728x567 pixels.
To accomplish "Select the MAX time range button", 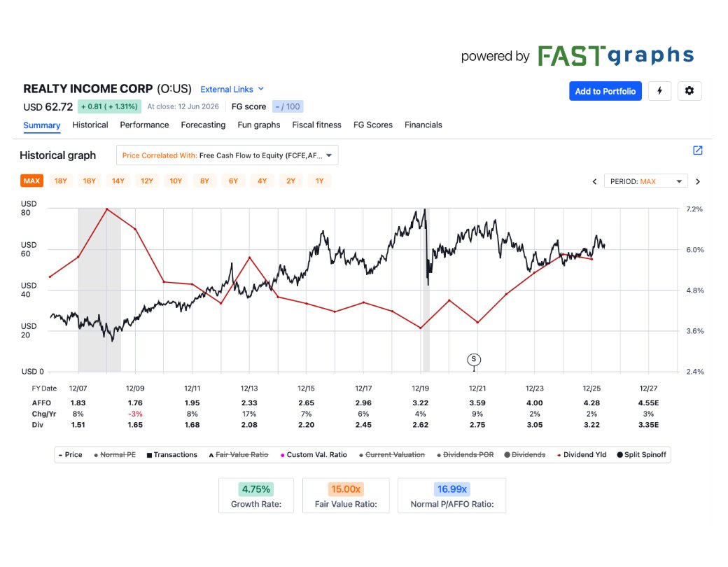I will pos(31,181).
